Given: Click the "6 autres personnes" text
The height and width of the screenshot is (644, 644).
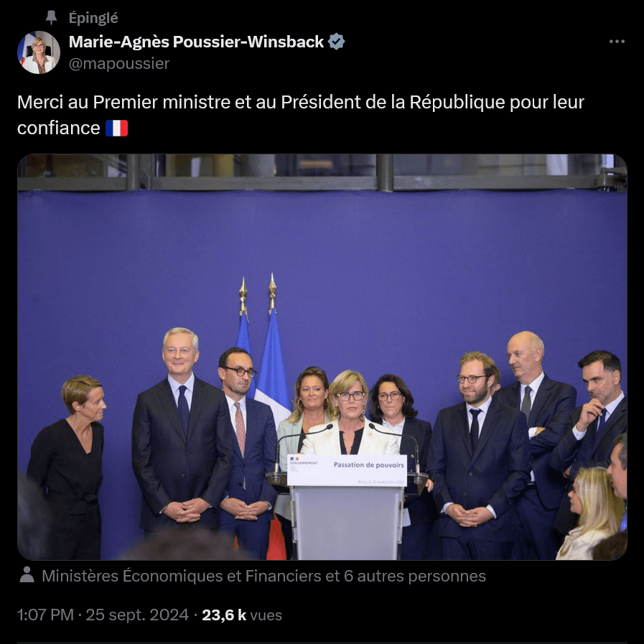Looking at the screenshot, I should pyautogui.click(x=415, y=576).
